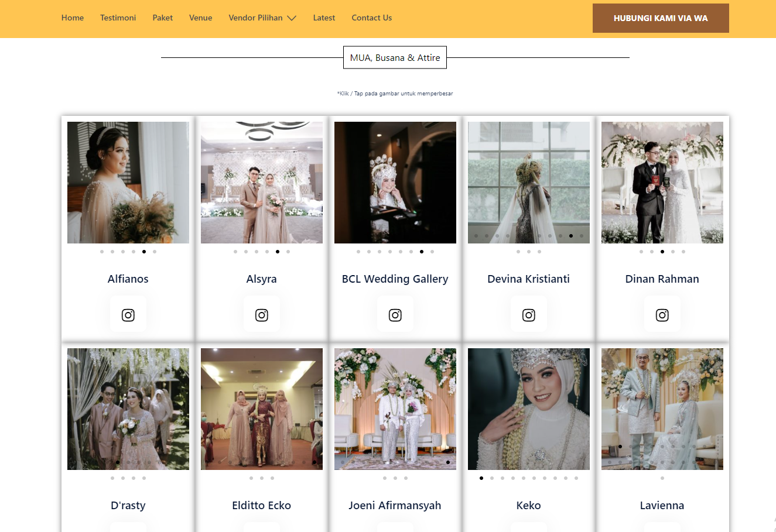Select last carousel dot under BCL Wedding Gallery
Viewport: 776px width, 532px height.
click(x=432, y=252)
